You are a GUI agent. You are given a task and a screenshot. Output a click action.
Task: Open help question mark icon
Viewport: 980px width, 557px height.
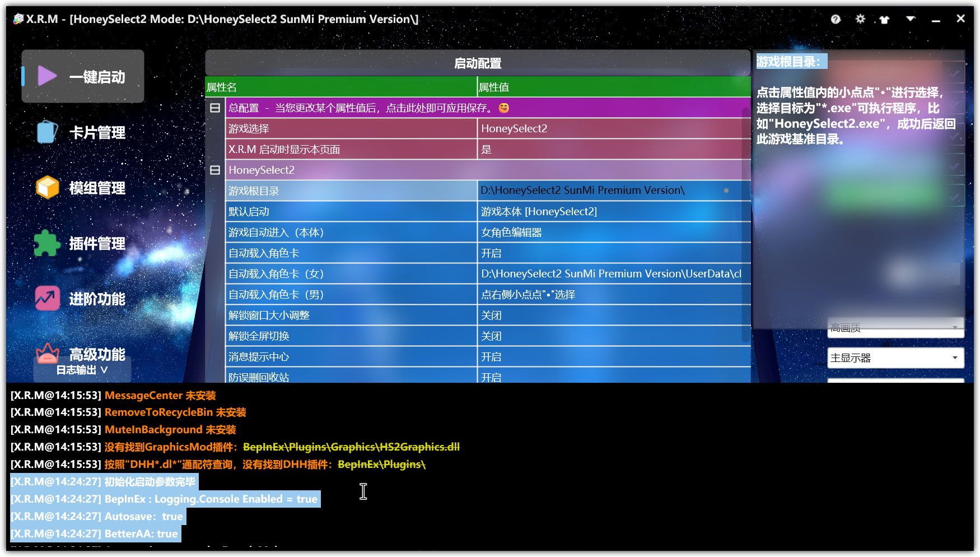click(x=836, y=19)
